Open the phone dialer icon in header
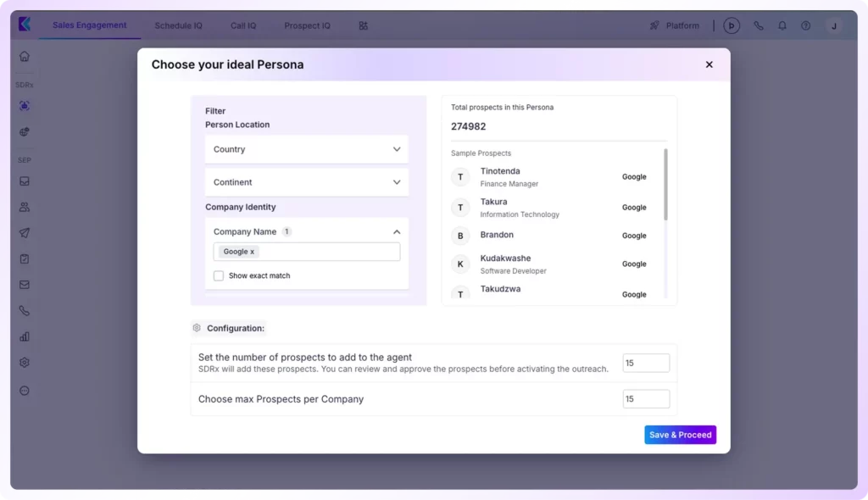 pos(759,25)
